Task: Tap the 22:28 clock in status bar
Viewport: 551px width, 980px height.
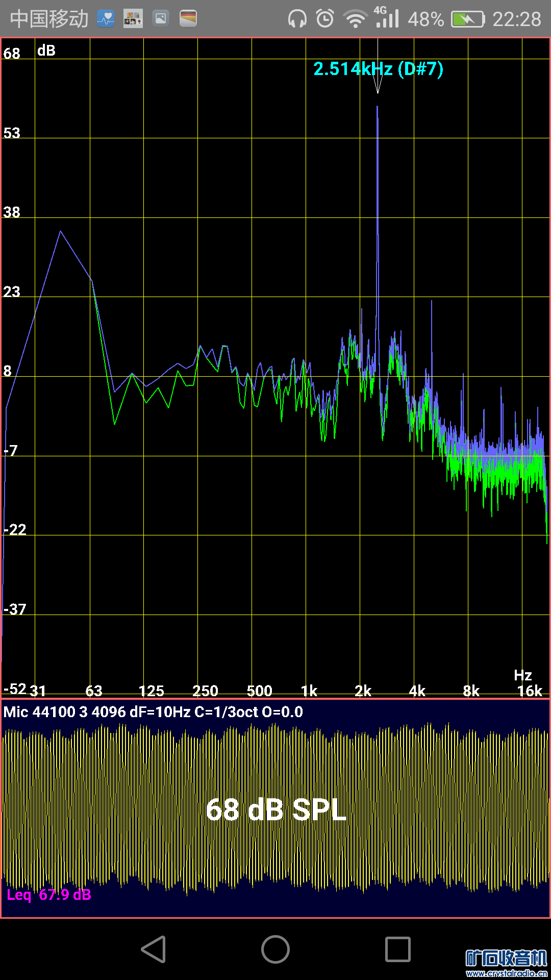Action: coord(516,19)
